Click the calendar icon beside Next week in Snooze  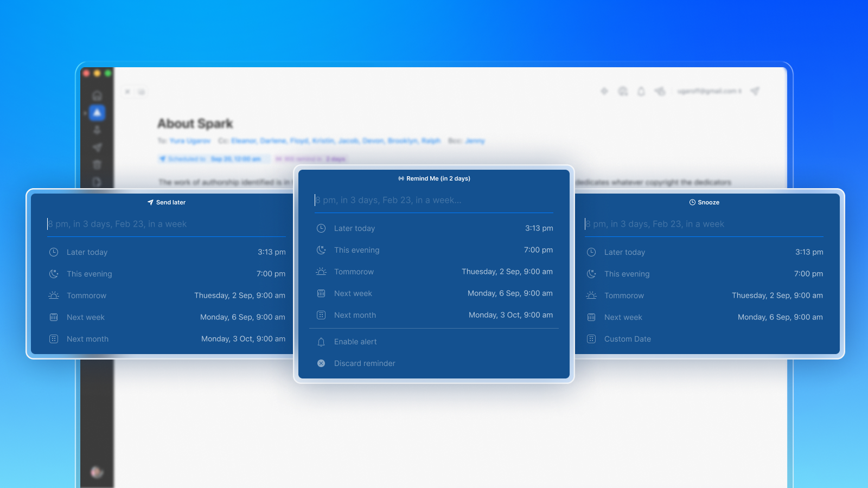point(591,317)
